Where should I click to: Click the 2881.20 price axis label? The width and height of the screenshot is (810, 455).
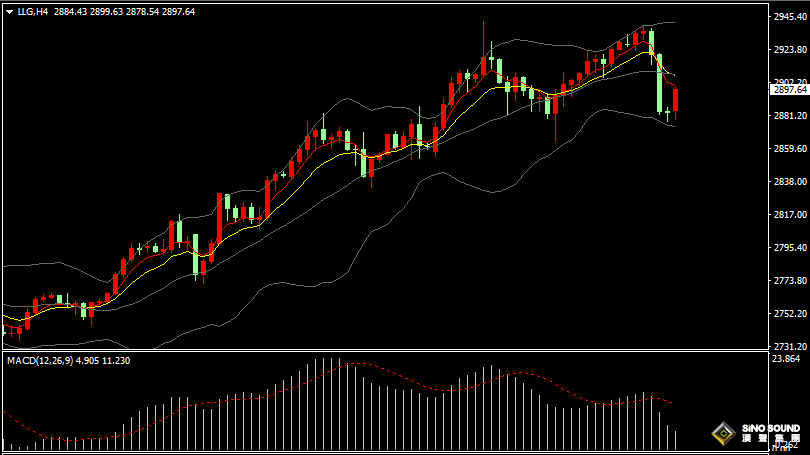coord(790,116)
